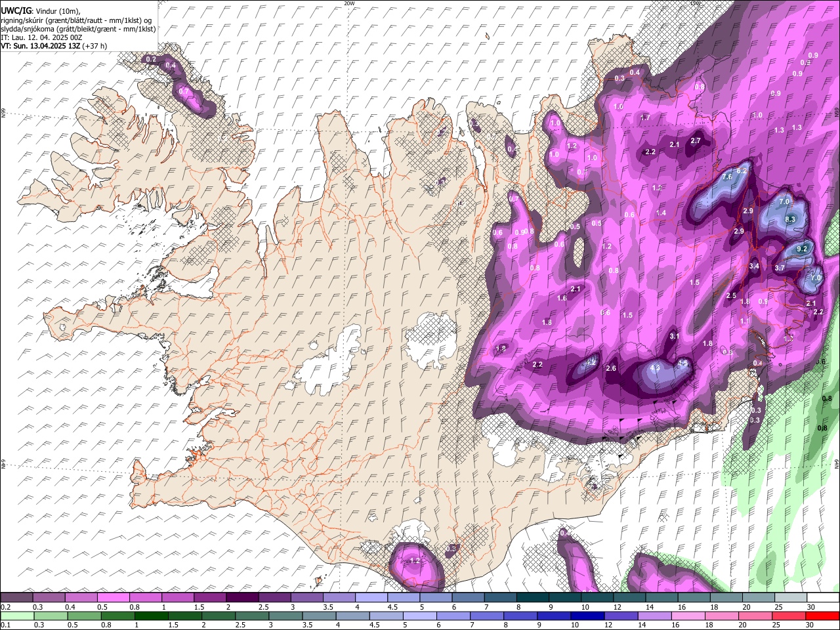Pick the darkest green rain swatch from 1 to 1.5

151,616
